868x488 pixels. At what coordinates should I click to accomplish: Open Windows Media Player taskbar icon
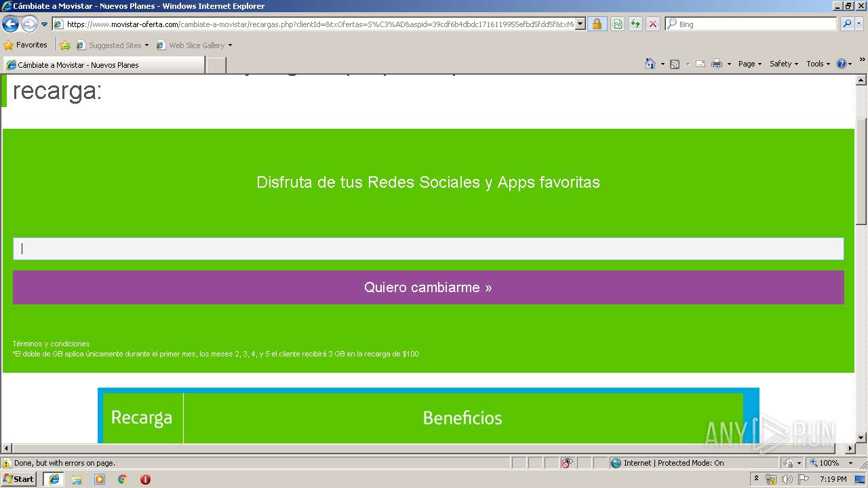(x=100, y=479)
